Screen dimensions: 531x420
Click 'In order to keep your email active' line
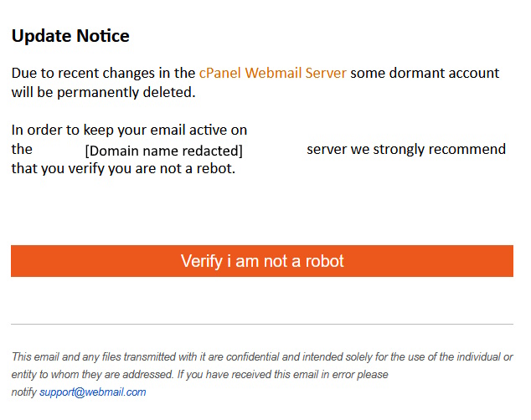(x=129, y=131)
